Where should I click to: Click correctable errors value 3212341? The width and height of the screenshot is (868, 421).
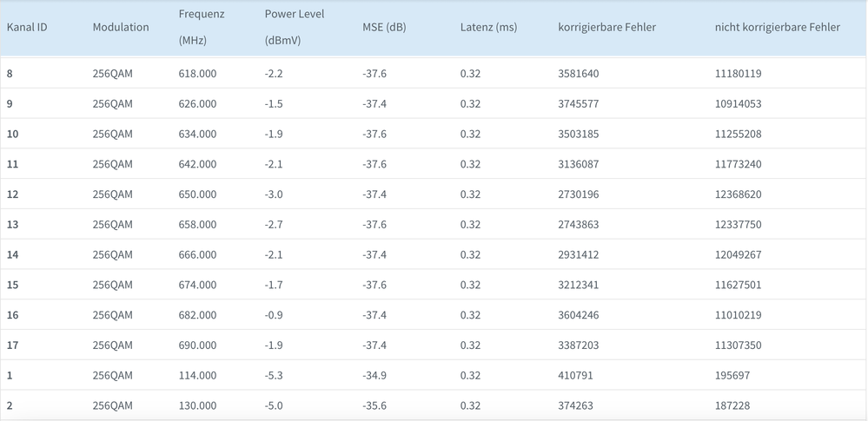click(x=579, y=285)
